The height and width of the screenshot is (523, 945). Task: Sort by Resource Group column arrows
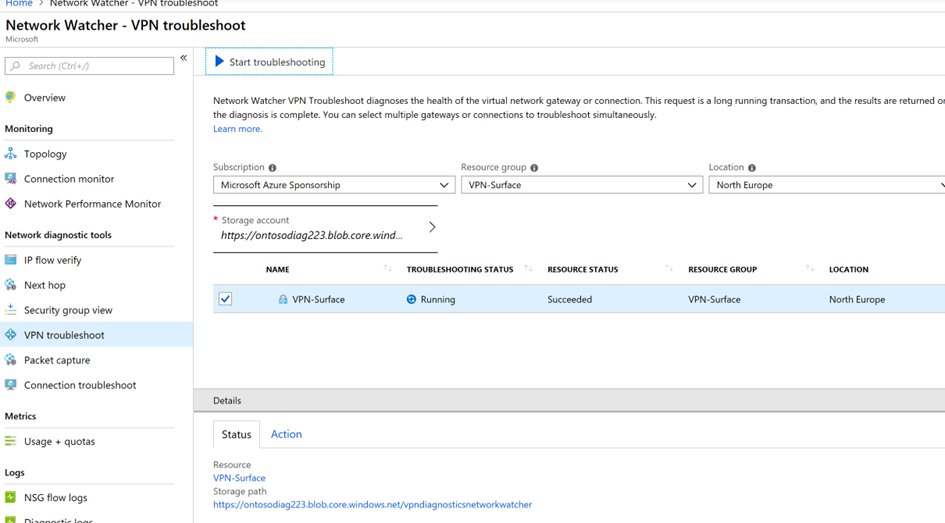tap(810, 268)
